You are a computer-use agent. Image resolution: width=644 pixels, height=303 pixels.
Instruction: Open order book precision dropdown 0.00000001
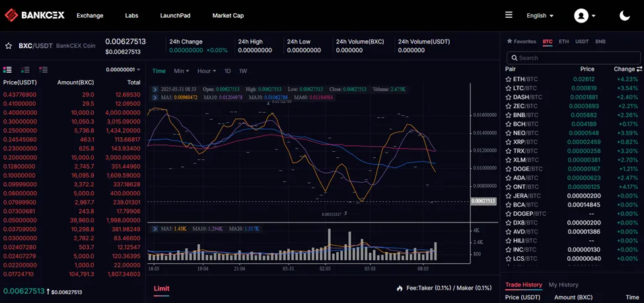(x=124, y=70)
